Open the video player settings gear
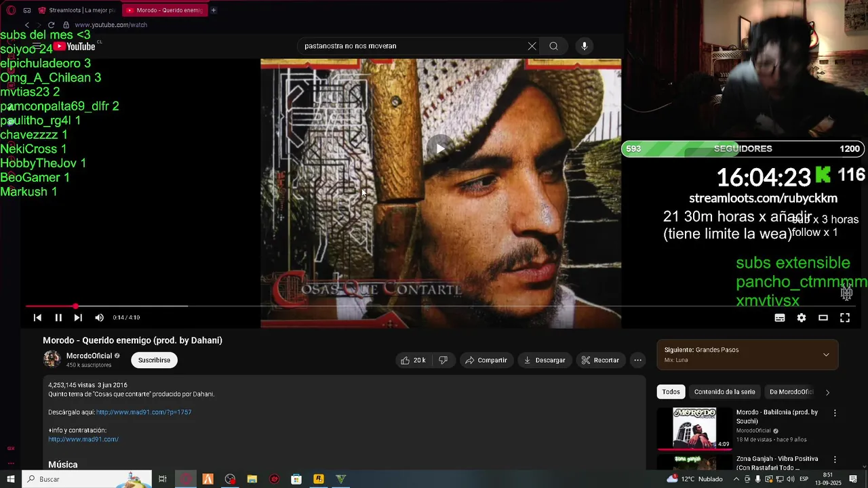 [802, 317]
